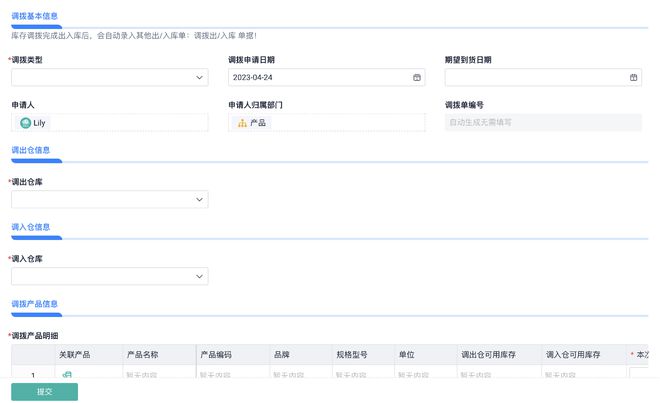Click the 提交 submit button
This screenshot has width=660, height=403.
tap(45, 392)
